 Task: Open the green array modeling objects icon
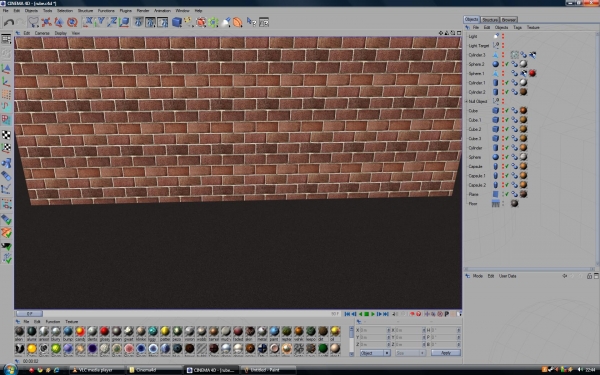point(213,22)
